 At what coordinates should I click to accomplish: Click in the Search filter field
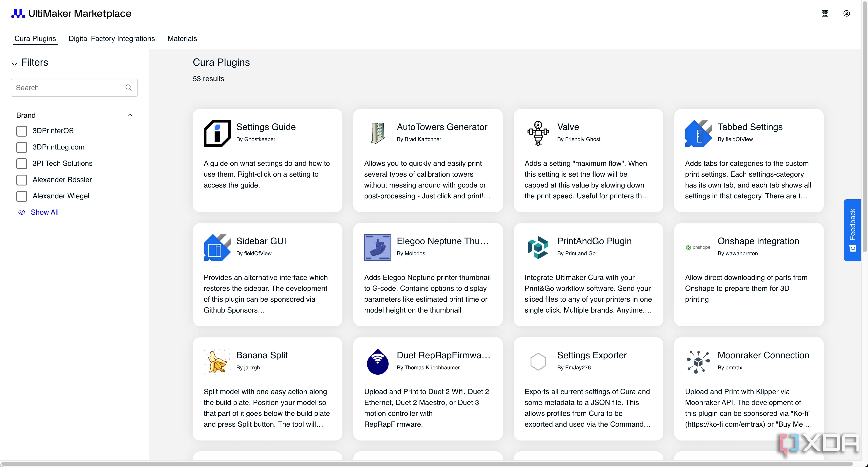(x=74, y=88)
